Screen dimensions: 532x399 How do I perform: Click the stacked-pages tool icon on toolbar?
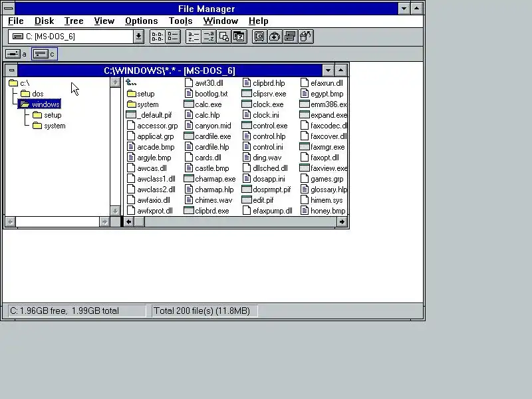pyautogui.click(x=290, y=37)
